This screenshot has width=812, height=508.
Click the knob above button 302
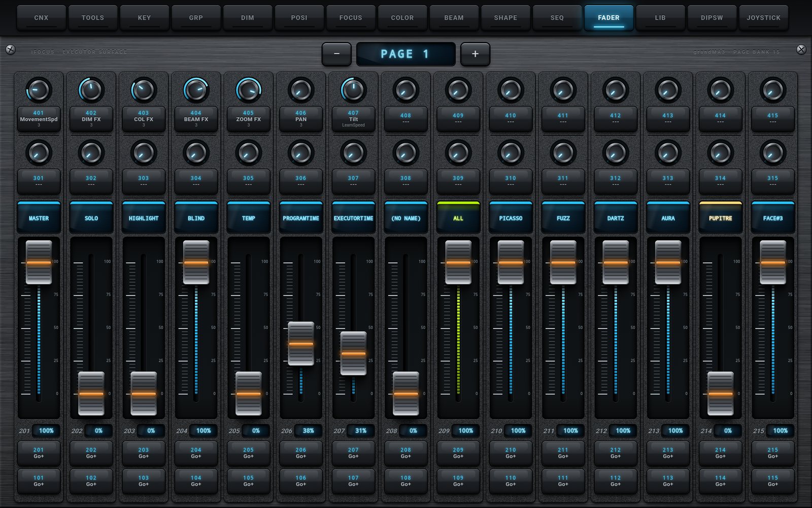(91, 153)
